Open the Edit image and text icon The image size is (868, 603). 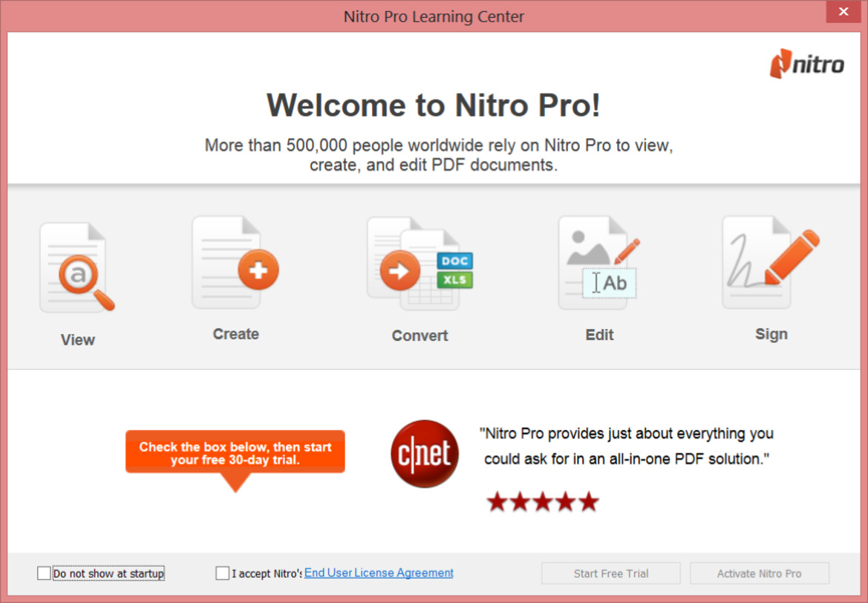pyautogui.click(x=599, y=262)
